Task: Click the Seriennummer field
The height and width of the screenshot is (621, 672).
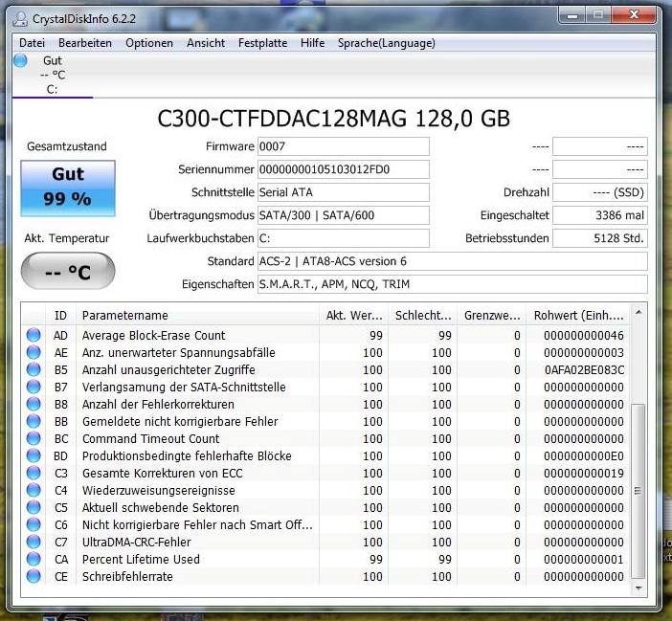Action: 344,169
